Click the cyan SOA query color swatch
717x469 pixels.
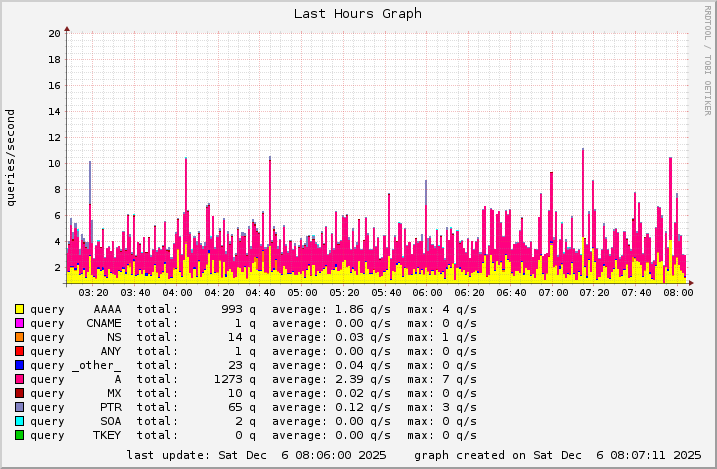coord(19,421)
